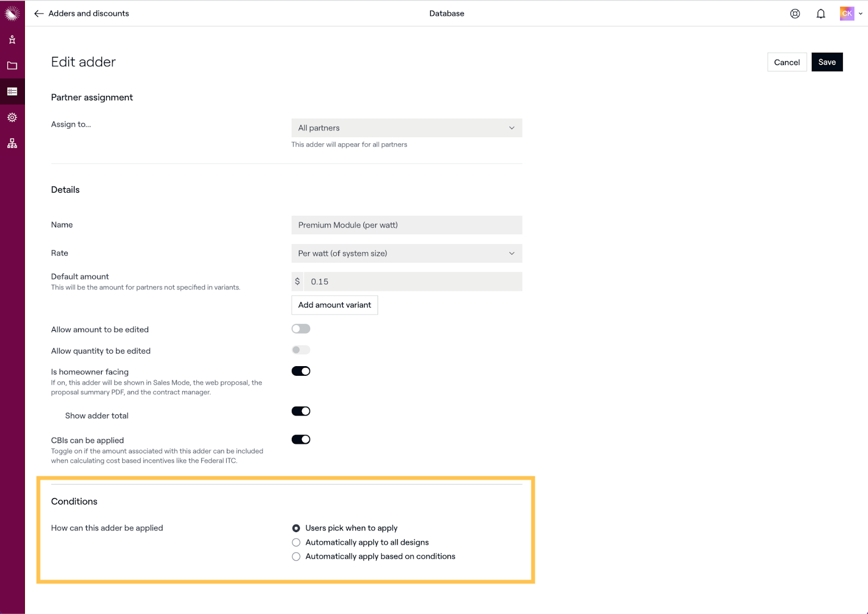Open the settings gear in sidebar

pos(12,118)
